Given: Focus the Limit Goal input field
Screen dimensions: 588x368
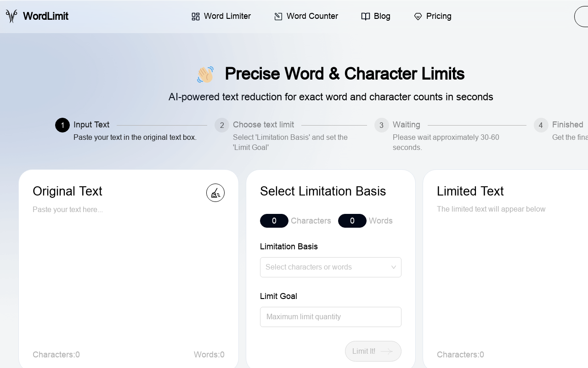Looking at the screenshot, I should 331,317.
